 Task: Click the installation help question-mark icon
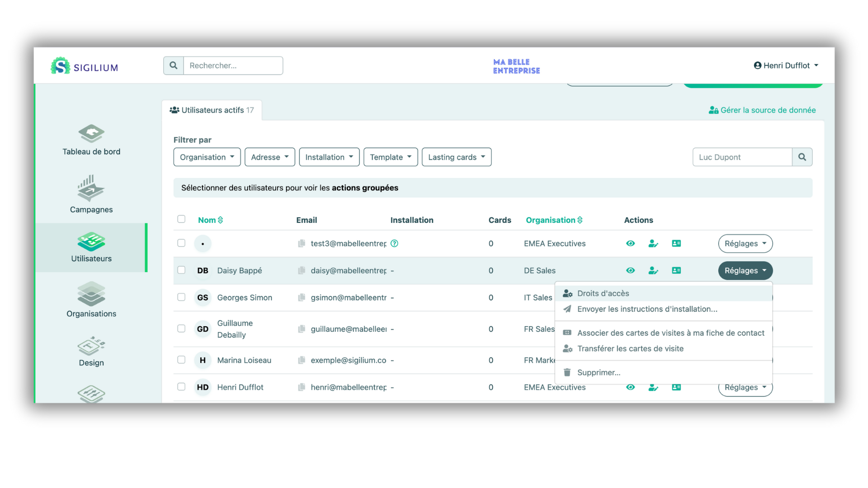pyautogui.click(x=394, y=244)
